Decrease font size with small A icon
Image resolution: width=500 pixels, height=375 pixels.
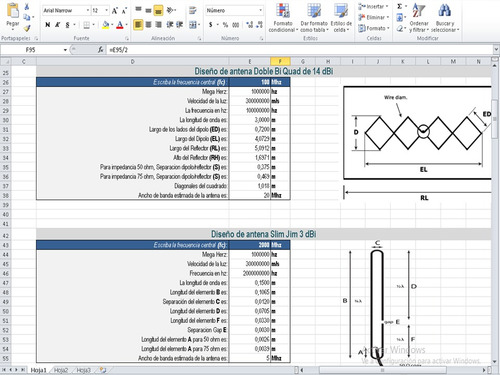click(x=124, y=11)
